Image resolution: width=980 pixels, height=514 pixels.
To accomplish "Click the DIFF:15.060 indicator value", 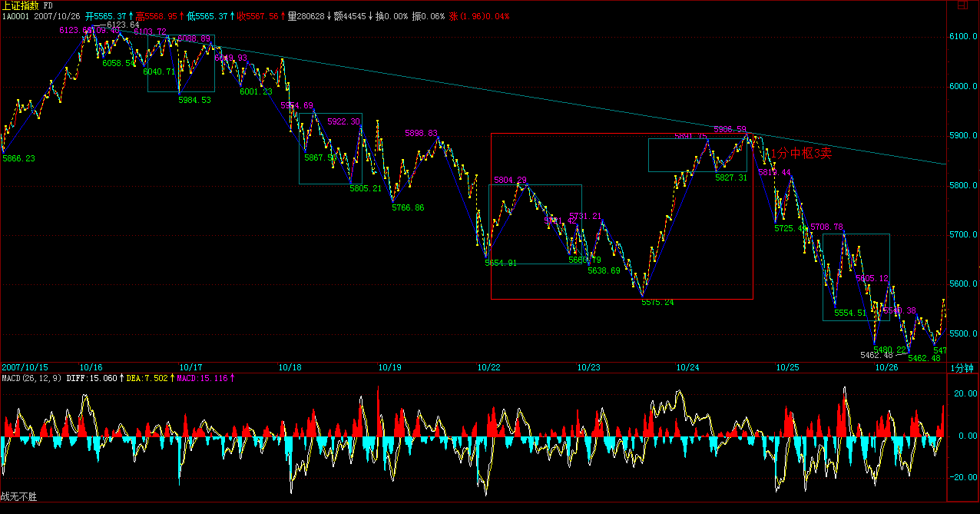I will click(91, 378).
